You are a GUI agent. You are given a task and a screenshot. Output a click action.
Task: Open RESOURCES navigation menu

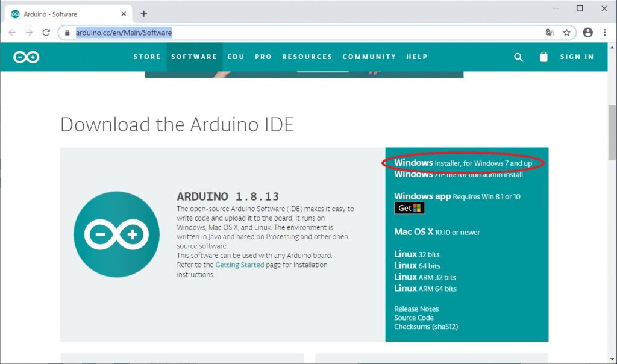pos(307,57)
